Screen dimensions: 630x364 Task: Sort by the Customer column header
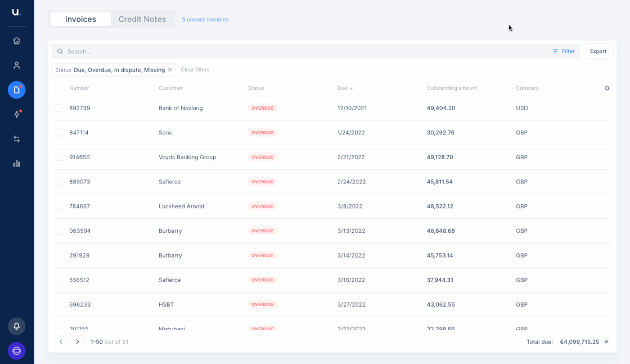point(171,88)
